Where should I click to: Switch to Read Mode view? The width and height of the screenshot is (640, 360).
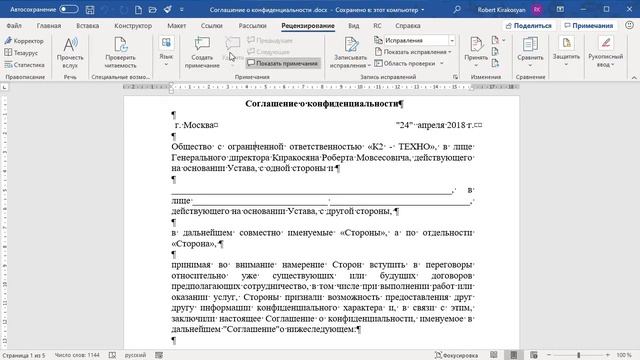click(494, 355)
